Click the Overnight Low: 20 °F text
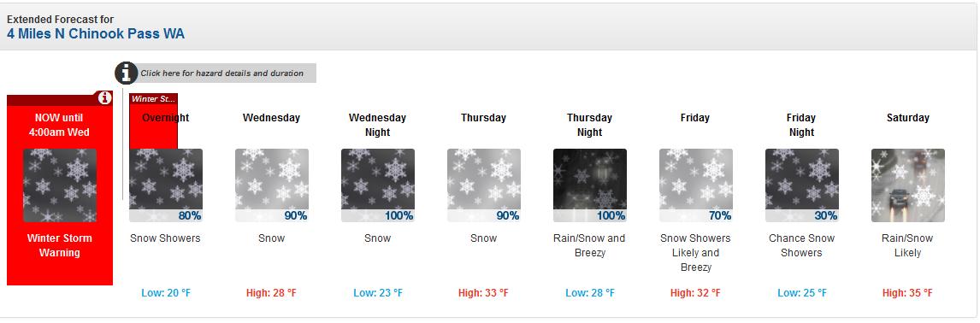Viewport: 980px width, 323px height. (x=166, y=292)
